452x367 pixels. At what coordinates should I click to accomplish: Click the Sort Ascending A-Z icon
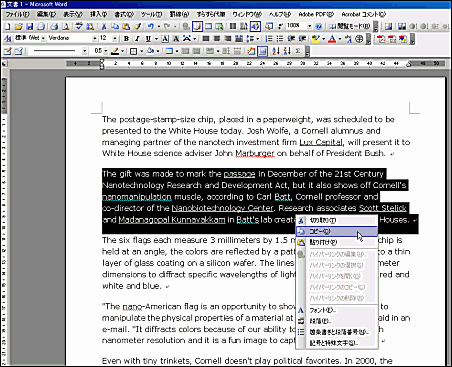tap(276, 51)
